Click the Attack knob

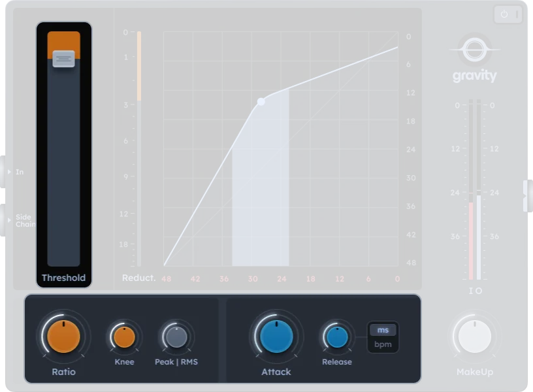click(276, 336)
